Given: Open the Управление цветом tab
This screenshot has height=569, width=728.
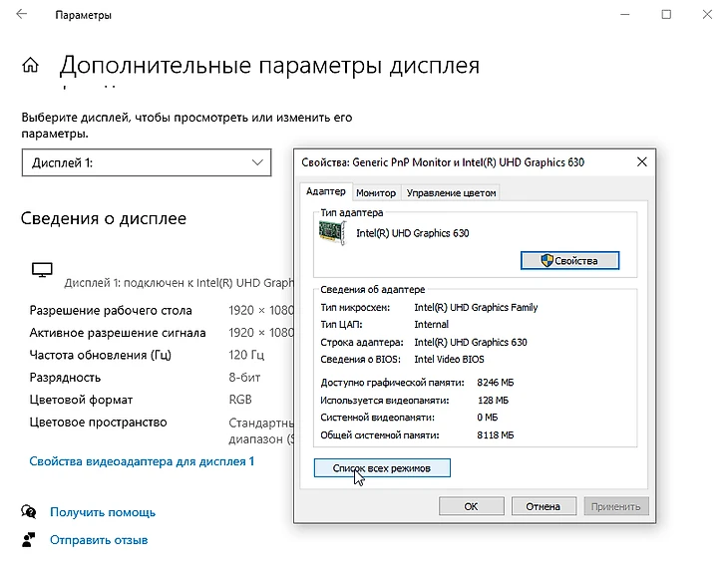Looking at the screenshot, I should point(451,193).
